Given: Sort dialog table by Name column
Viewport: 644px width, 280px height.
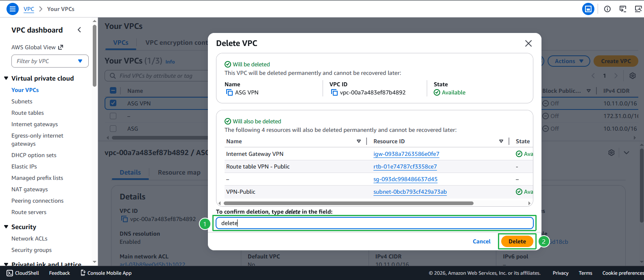Looking at the screenshot, I should point(358,141).
